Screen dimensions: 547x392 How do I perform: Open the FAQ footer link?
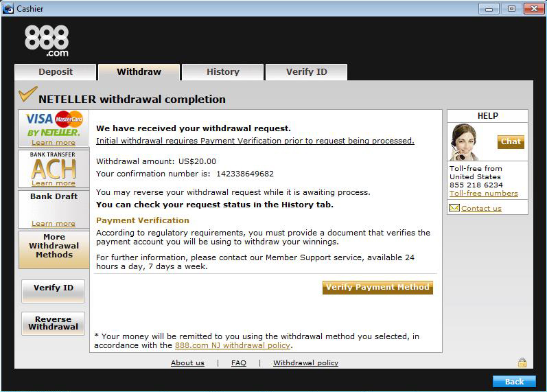pos(239,362)
